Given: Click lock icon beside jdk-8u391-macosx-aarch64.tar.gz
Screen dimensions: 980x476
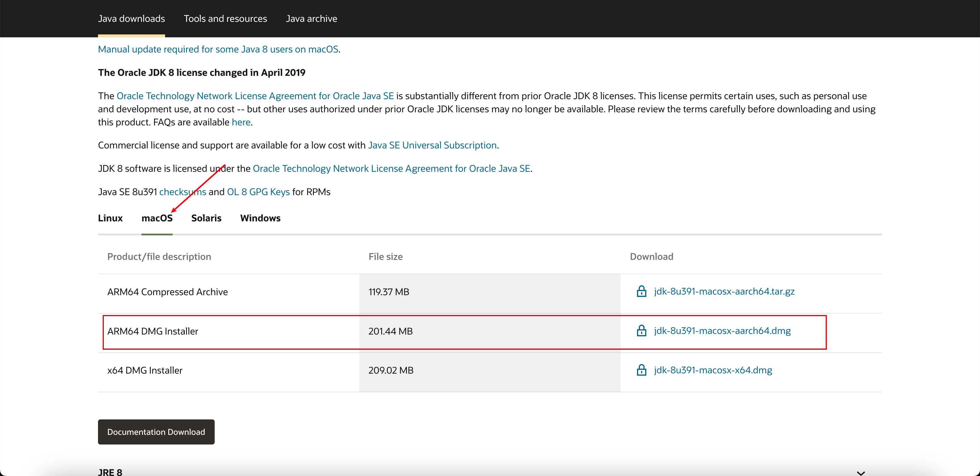Looking at the screenshot, I should coord(641,291).
